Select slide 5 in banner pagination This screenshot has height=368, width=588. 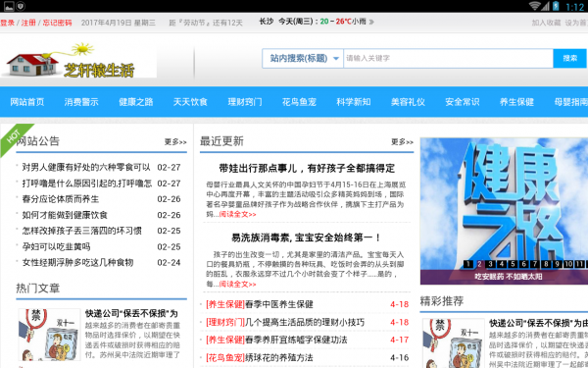point(513,264)
